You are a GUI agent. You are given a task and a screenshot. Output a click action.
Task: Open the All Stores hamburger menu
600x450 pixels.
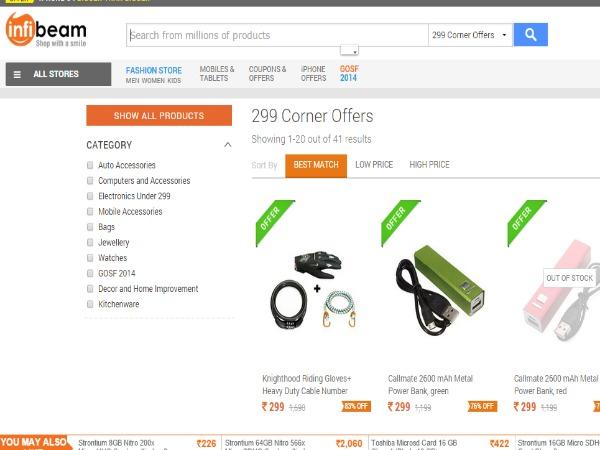click(x=58, y=74)
